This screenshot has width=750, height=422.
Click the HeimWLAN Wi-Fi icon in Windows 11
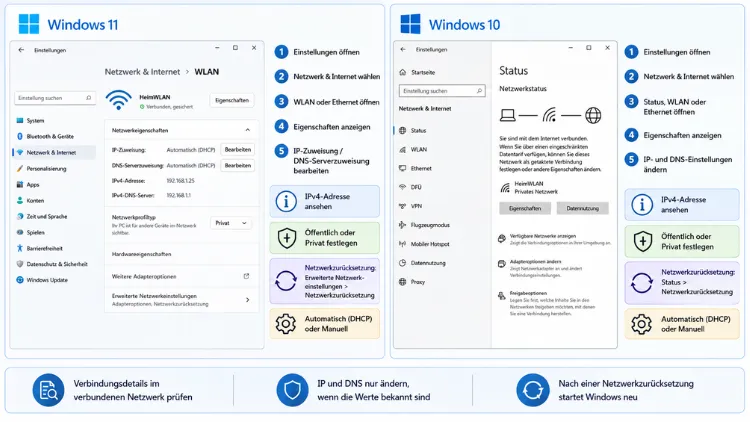pos(119,100)
